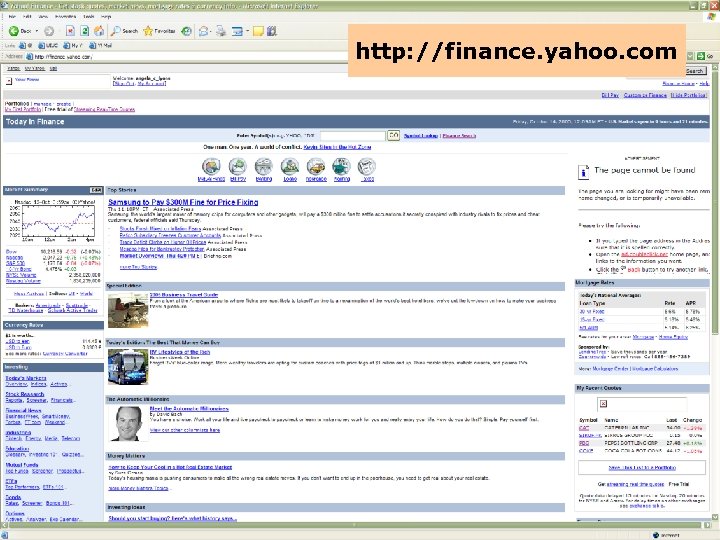Click the Symbol Lookup link

pos(421,136)
